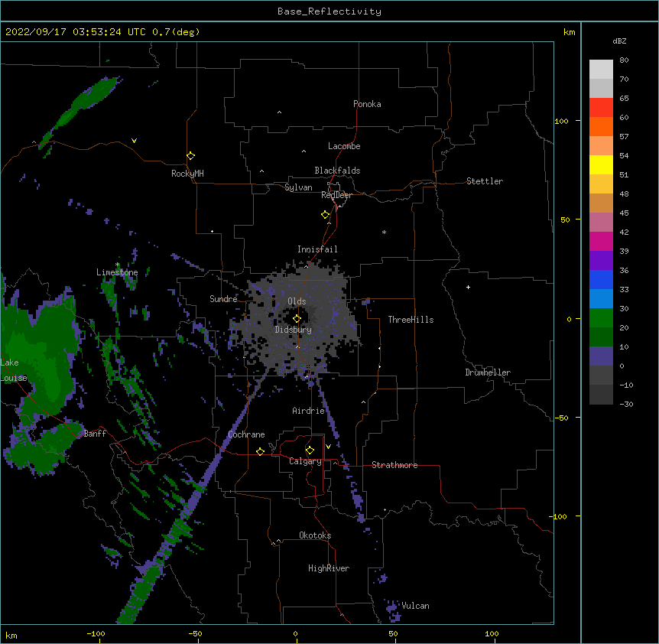Click the km unit label at bottom left
Screen dimensions: 659x644
pyautogui.click(x=11, y=636)
